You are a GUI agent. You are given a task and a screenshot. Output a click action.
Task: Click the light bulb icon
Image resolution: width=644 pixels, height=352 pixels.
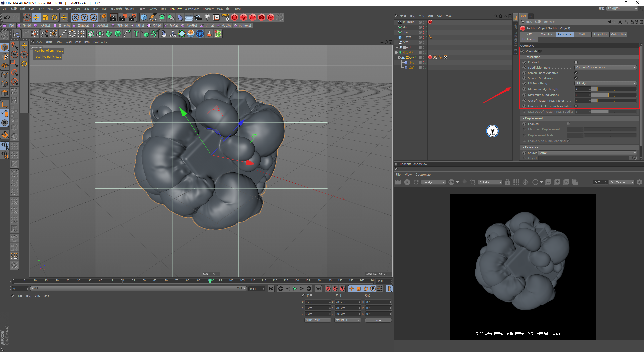click(x=207, y=17)
